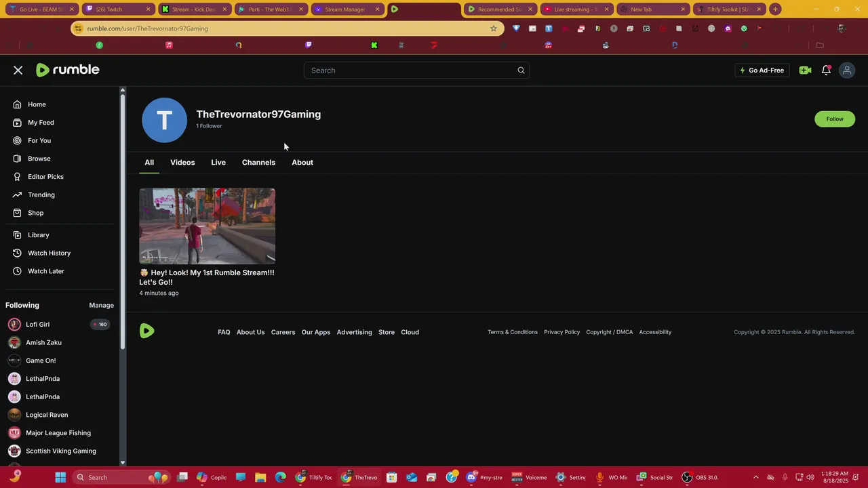The image size is (868, 488).
Task: Open Game On! followed channel
Action: 41,361
